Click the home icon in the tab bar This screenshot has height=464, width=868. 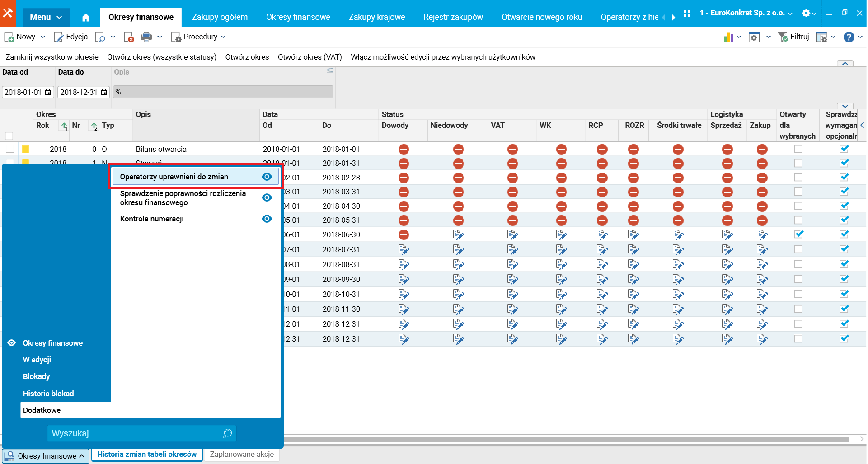coord(86,18)
